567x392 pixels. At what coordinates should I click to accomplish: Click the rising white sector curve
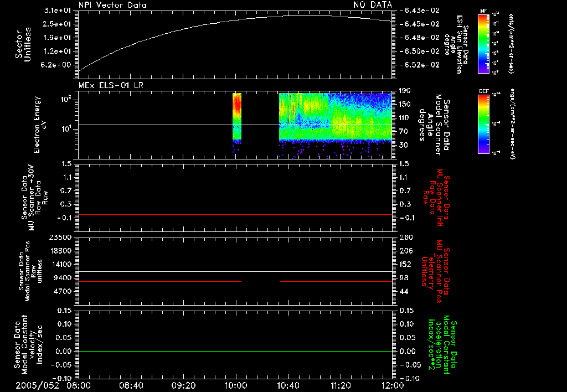point(235,43)
